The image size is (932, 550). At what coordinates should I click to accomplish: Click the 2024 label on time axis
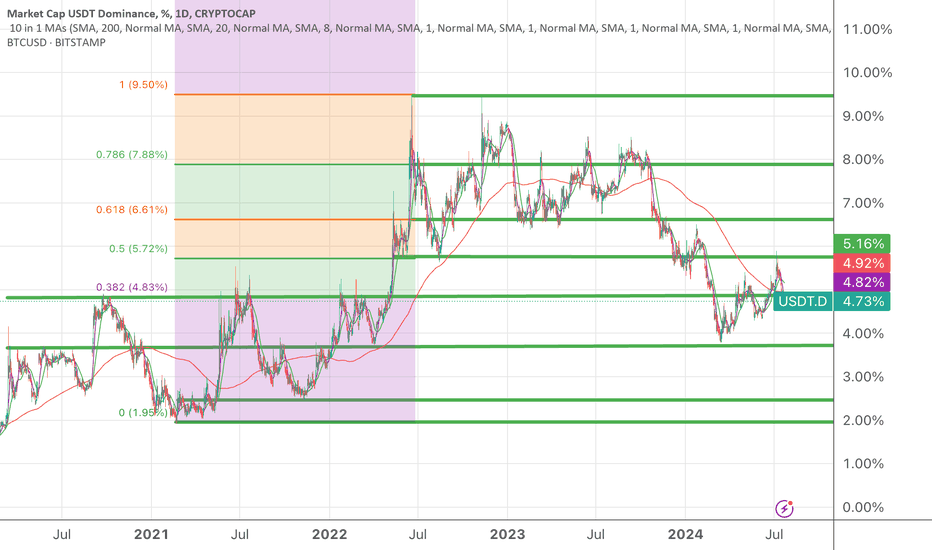[685, 534]
